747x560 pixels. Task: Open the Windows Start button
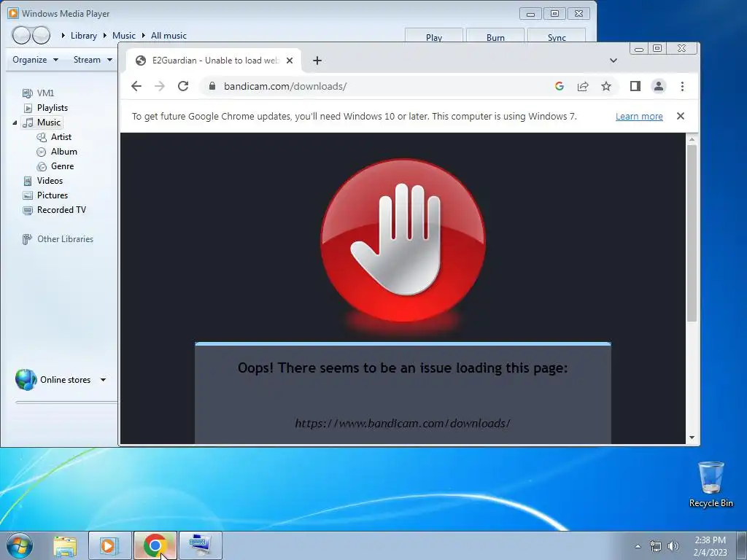pyautogui.click(x=19, y=545)
